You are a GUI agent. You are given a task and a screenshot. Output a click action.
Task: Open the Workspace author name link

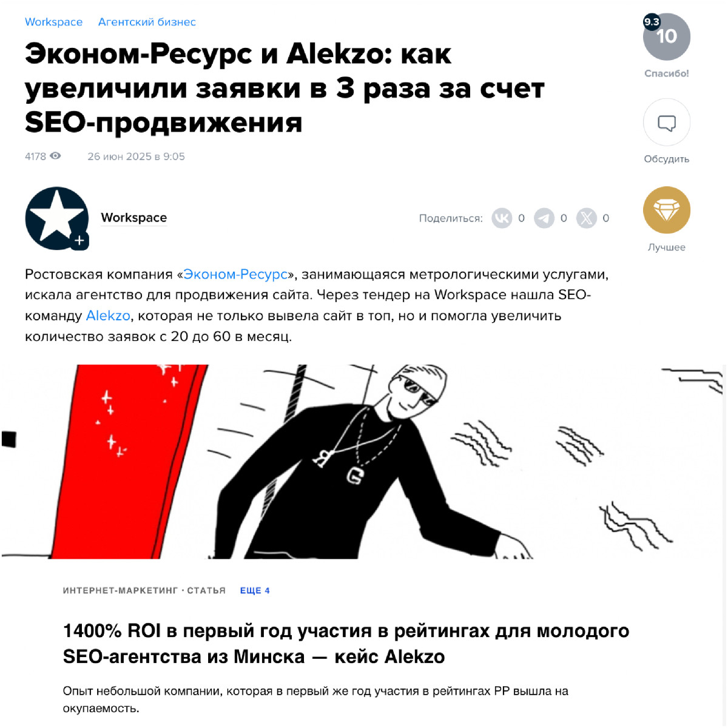pyautogui.click(x=133, y=218)
